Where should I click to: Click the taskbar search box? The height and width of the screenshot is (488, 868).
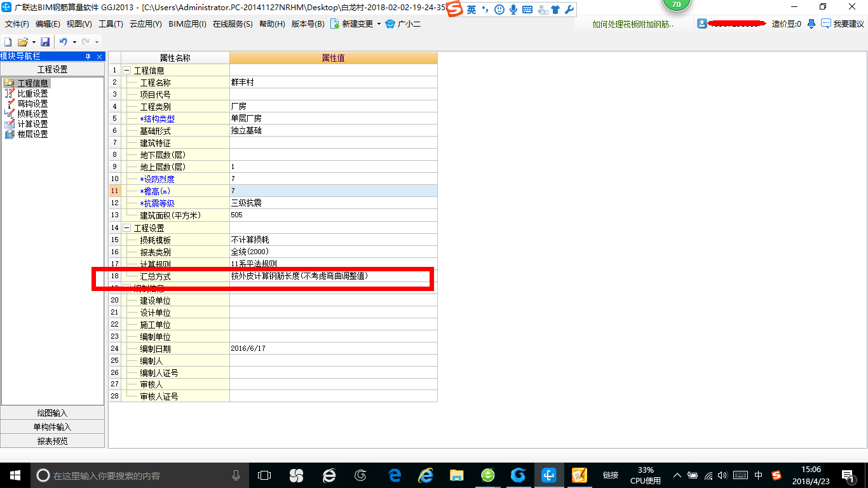tap(140, 475)
